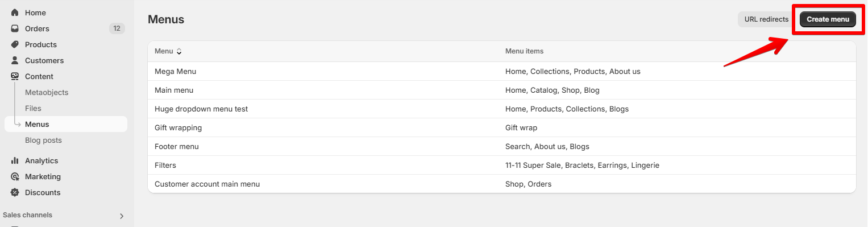
Task: Click 'Search, About us, Blogs' cell
Action: coord(547,146)
